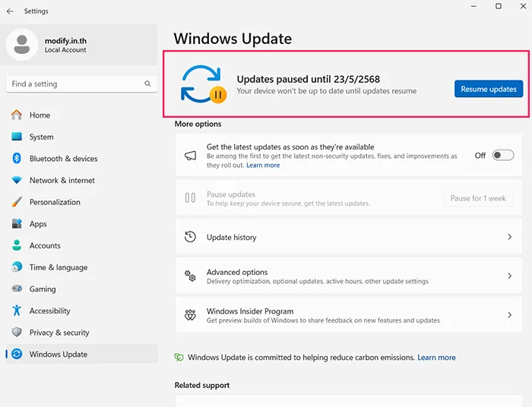Click the Home house icon
Image resolution: width=532 pixels, height=407 pixels.
point(17,115)
